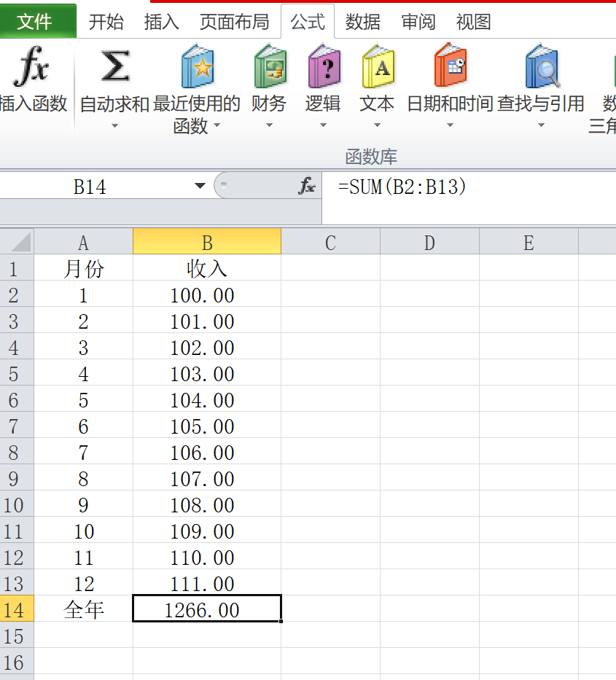Viewport: 616px width, 680px height.
Task: Select month cell 10 in column A
Action: coord(83,530)
